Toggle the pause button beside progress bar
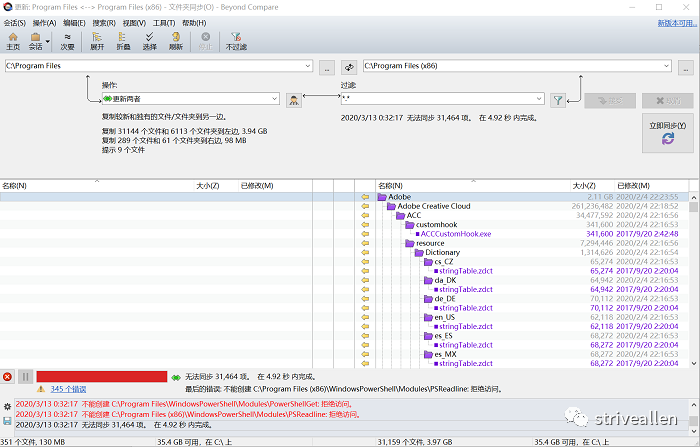This screenshot has height=447, width=700. 25,377
